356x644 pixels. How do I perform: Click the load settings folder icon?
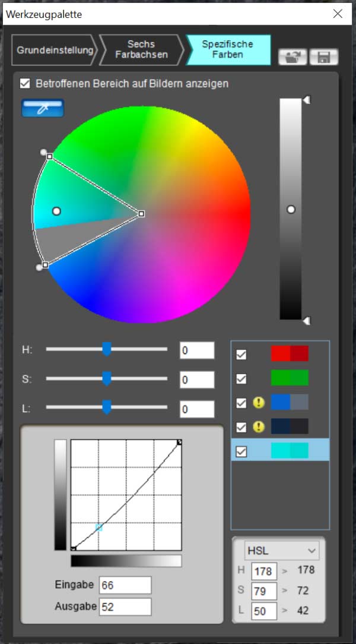pos(293,57)
